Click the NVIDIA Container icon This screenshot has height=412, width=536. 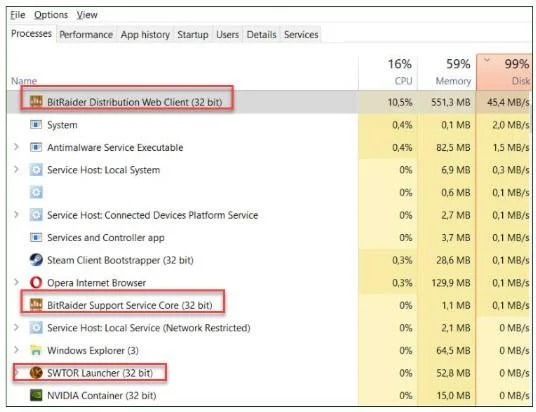coord(36,395)
